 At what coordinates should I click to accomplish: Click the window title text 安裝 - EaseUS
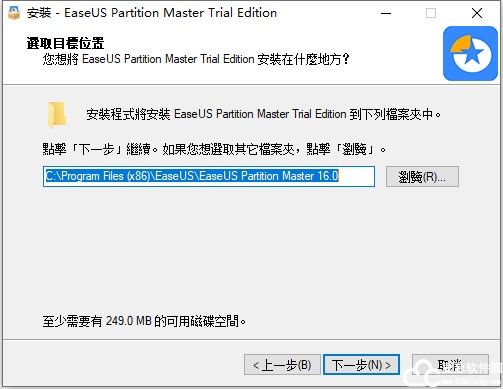tap(152, 13)
